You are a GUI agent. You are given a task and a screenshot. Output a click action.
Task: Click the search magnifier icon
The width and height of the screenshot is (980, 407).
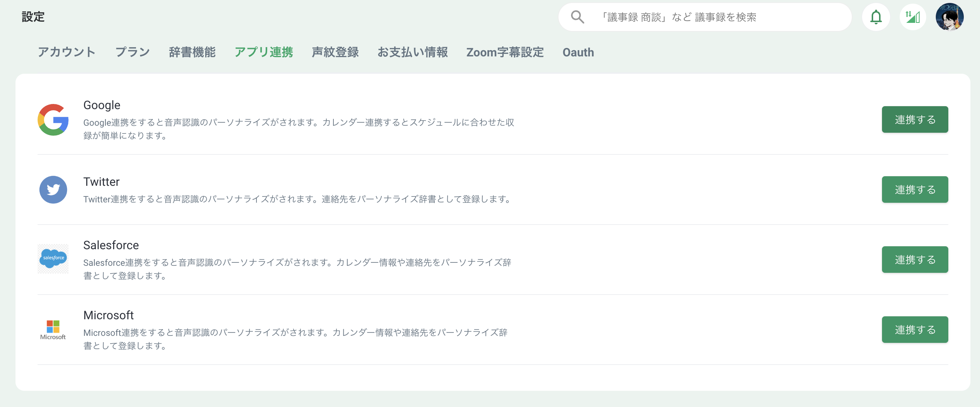(577, 17)
